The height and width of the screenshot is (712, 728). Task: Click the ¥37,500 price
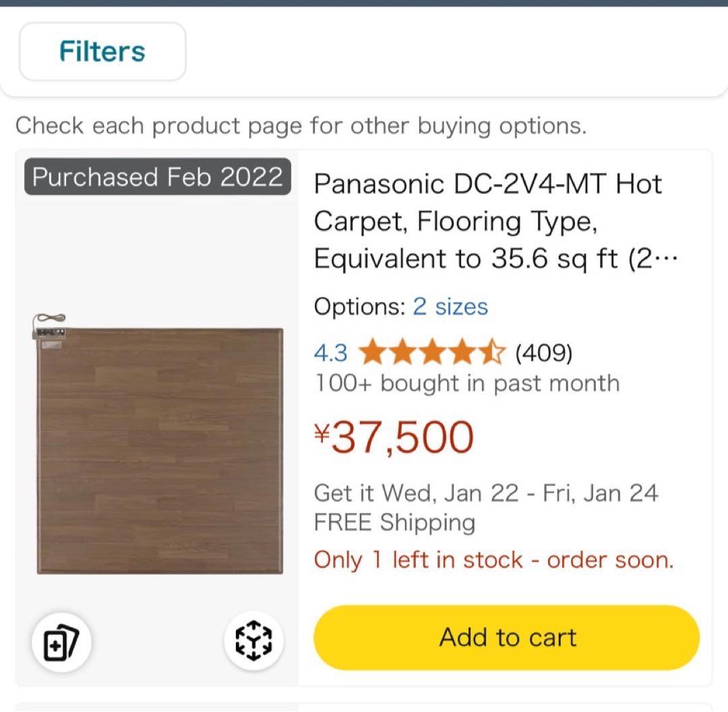(x=394, y=436)
